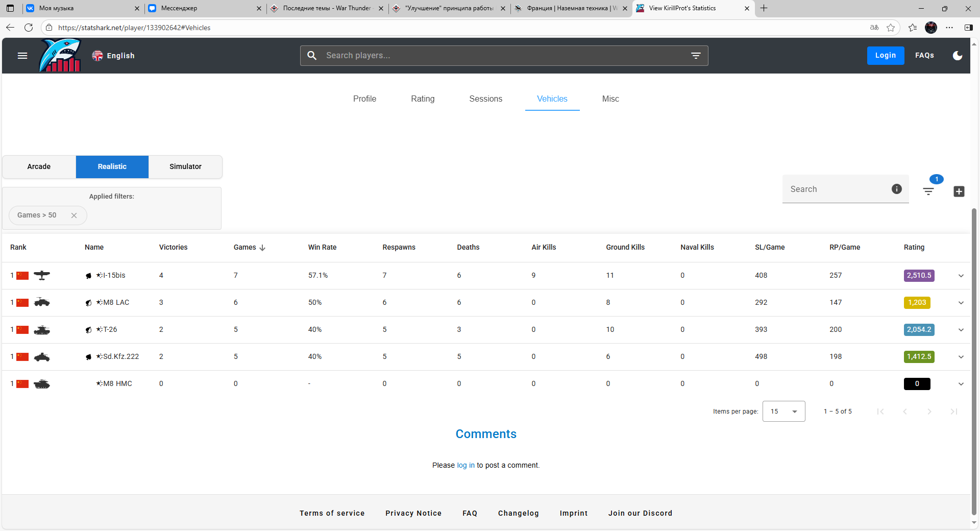The height and width of the screenshot is (531, 980).
Task: Click the blue Login button
Action: point(885,56)
